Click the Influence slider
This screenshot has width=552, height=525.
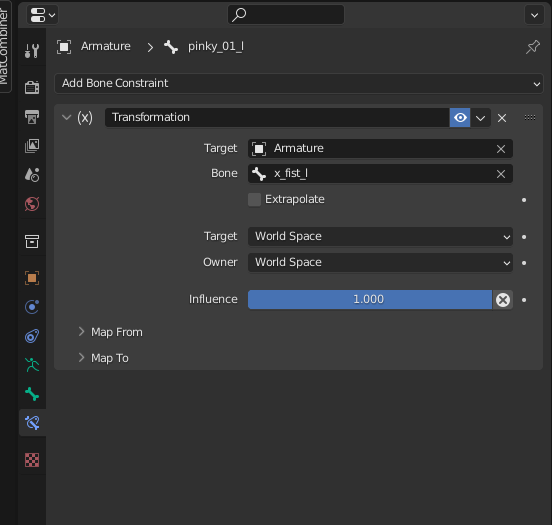coord(370,300)
